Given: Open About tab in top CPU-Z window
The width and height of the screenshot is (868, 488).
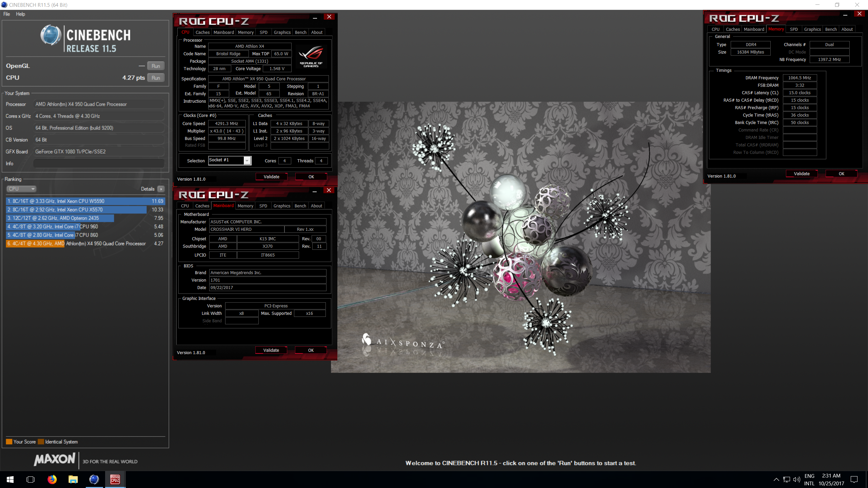Looking at the screenshot, I should (317, 32).
